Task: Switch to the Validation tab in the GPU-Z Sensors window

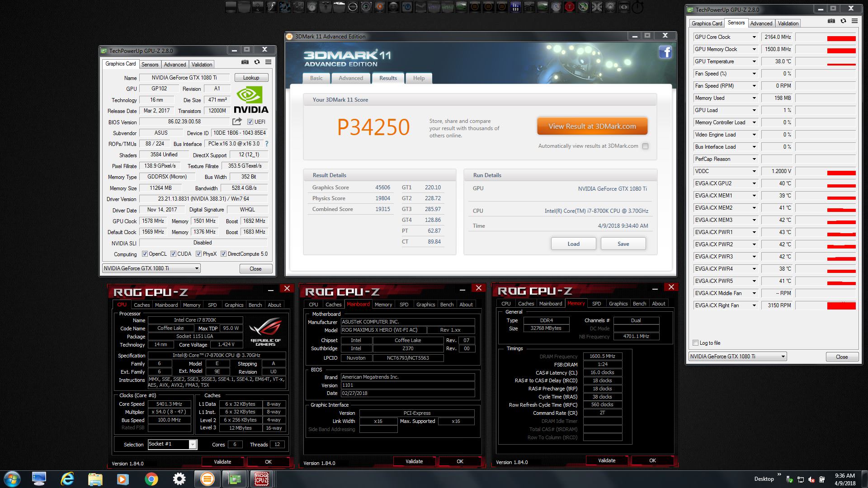Action: tap(788, 23)
